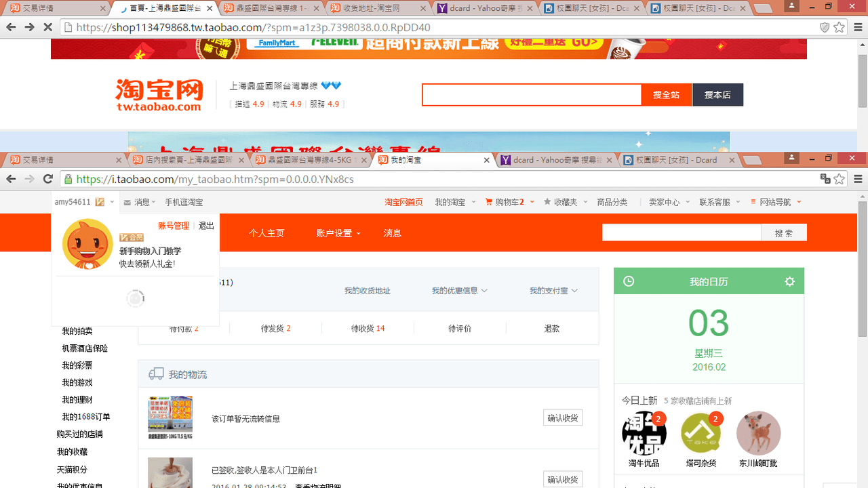Switch to 收货地址-淘宝网 tab
Viewport: 868px width, 488px height.
coord(378,8)
